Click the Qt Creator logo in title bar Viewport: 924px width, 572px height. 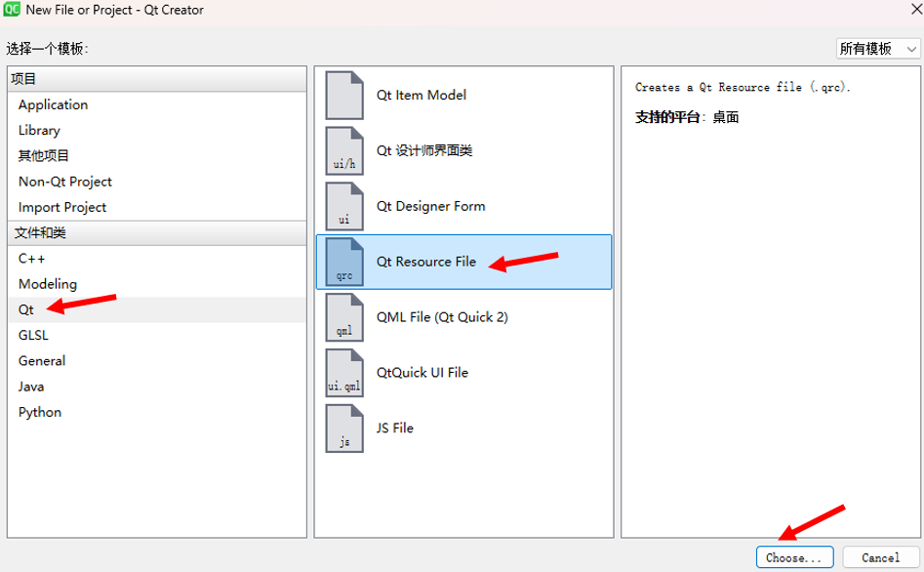point(12,10)
